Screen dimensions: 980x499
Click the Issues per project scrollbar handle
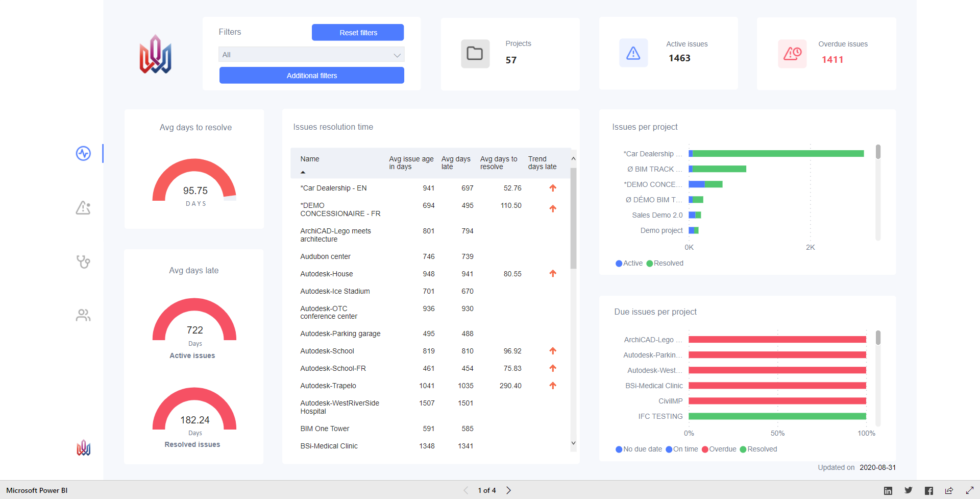coord(878,152)
